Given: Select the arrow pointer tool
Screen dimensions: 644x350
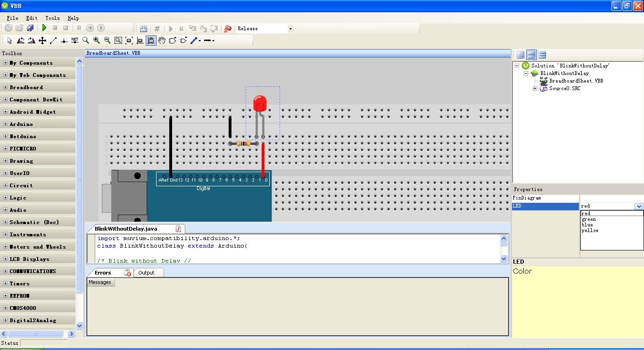Looking at the screenshot, I should point(10,41).
